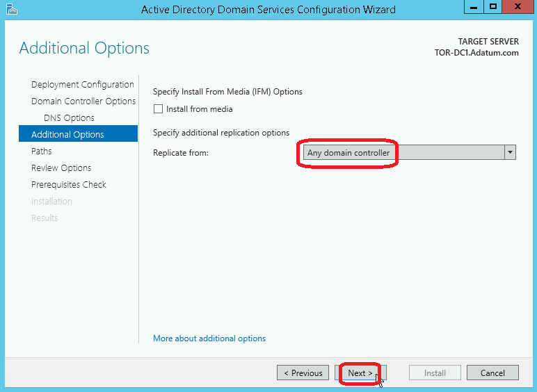Minimize the wizard window
This screenshot has width=537, height=392.
tap(474, 7)
